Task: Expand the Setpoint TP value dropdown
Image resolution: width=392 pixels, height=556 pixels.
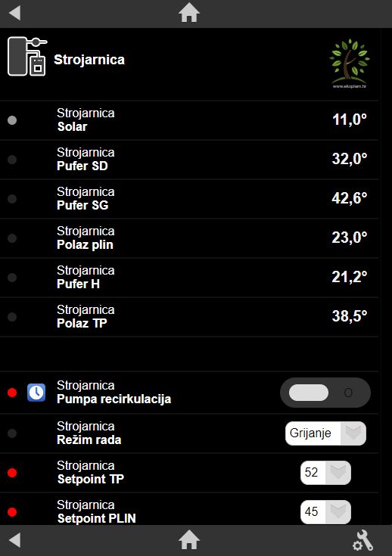Action: pos(325,473)
